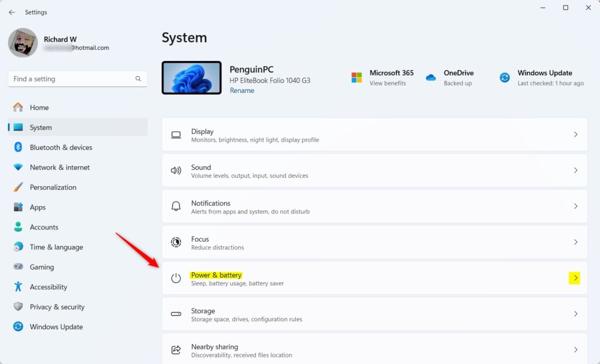Viewport: 600px width, 364px height.
Task: Click the Accounts person icon
Action: (x=18, y=226)
